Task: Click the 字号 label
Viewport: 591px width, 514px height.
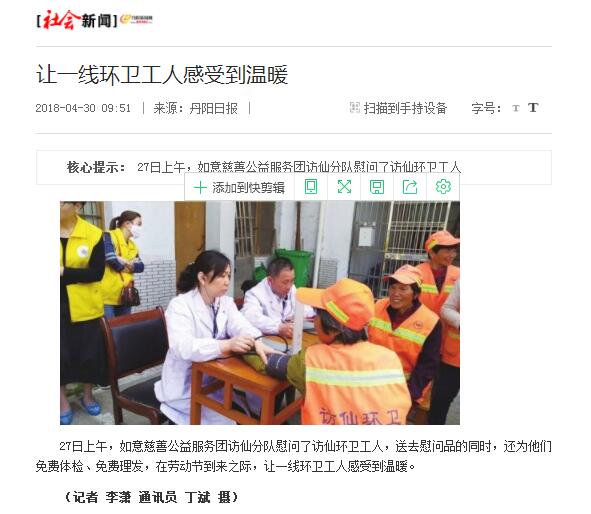Action: click(486, 108)
